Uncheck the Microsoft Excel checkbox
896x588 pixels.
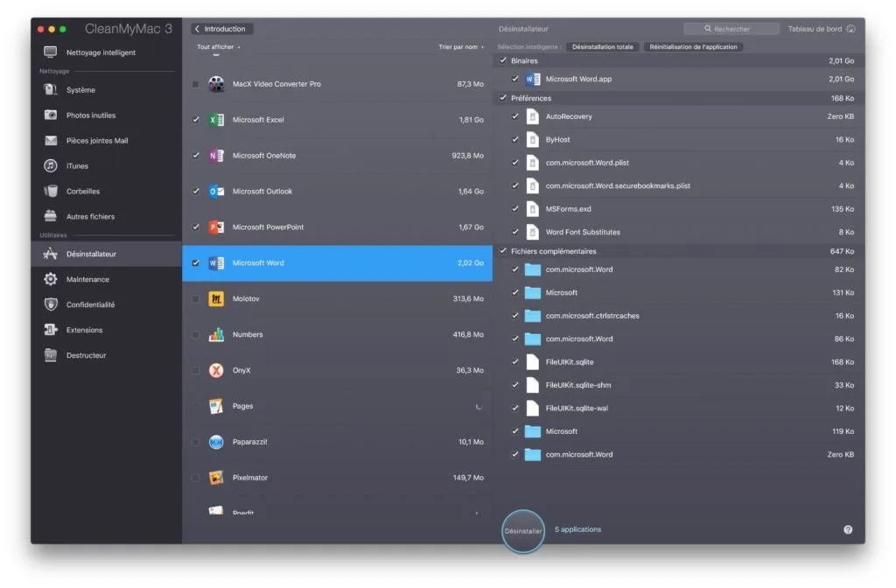point(196,119)
